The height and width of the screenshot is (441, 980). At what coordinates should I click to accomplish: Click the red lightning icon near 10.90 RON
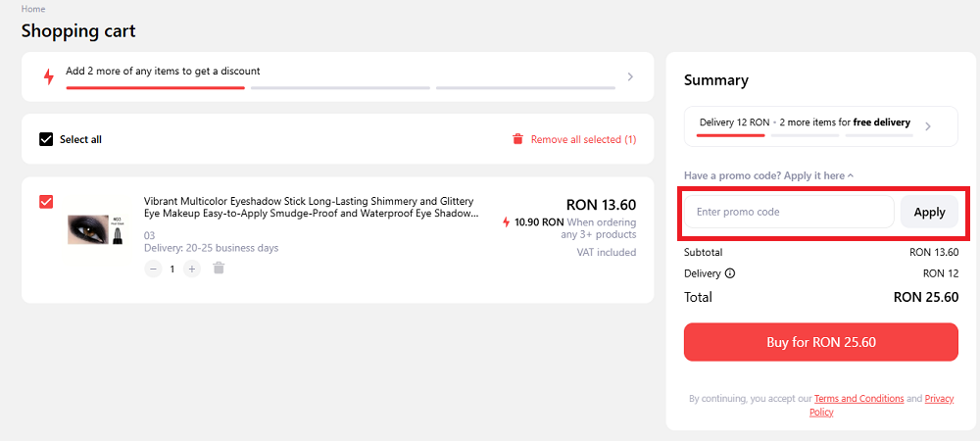(x=507, y=222)
